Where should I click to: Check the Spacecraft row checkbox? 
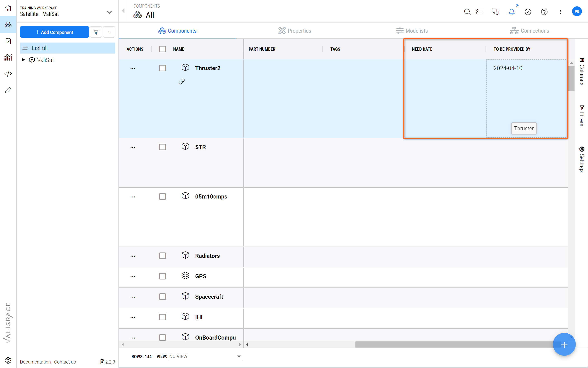[x=163, y=296]
